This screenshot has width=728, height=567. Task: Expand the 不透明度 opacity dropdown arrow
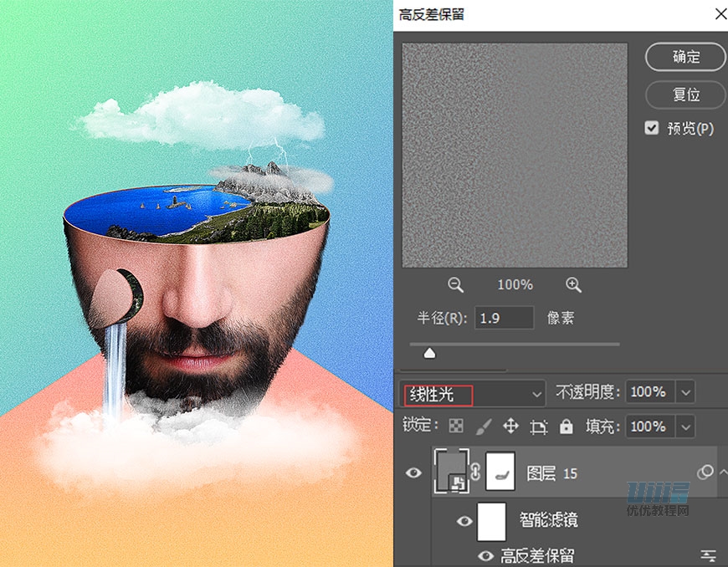pyautogui.click(x=686, y=392)
